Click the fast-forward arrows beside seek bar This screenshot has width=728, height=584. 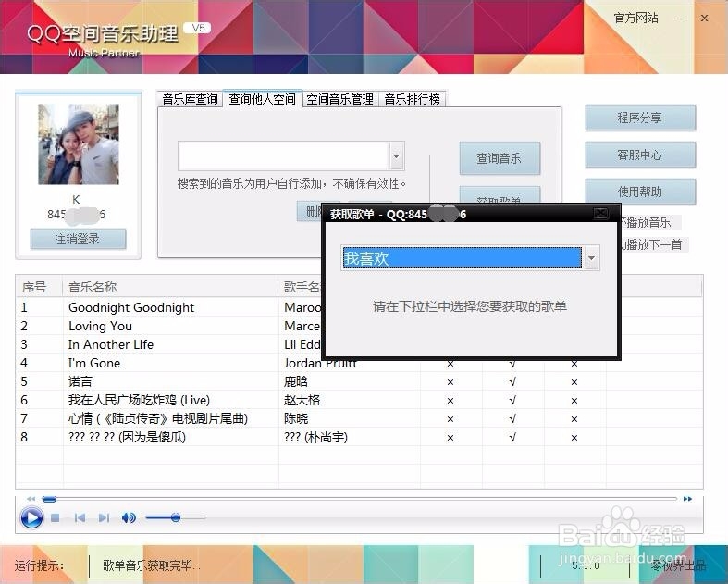687,499
